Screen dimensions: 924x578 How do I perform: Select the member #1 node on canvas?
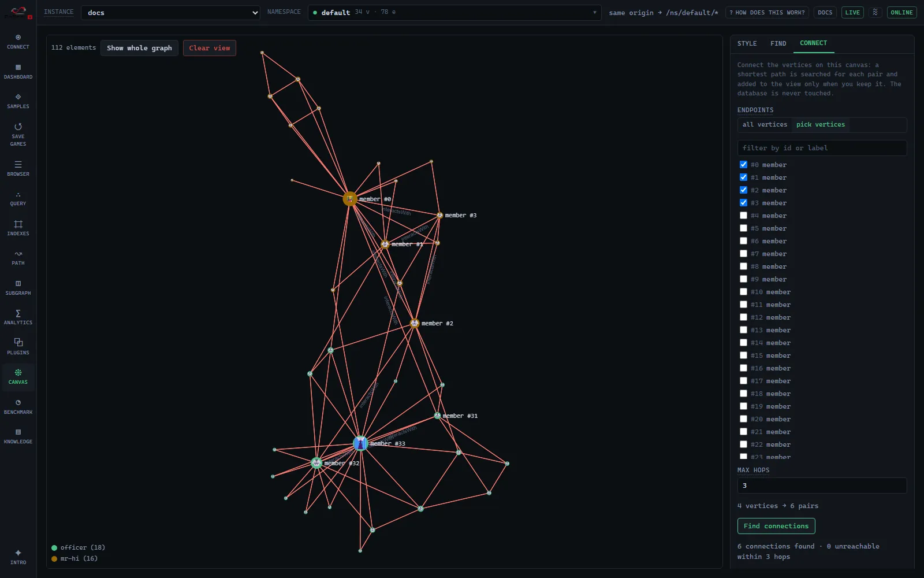coord(385,244)
